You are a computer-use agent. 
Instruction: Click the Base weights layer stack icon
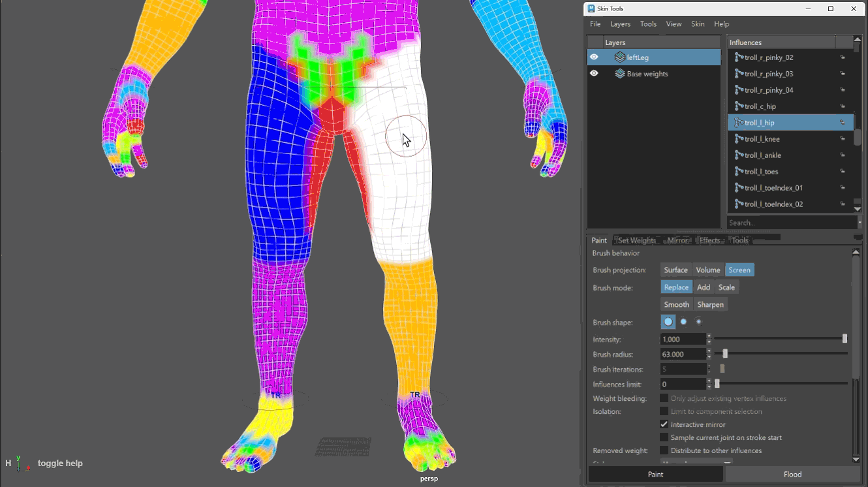coord(620,74)
